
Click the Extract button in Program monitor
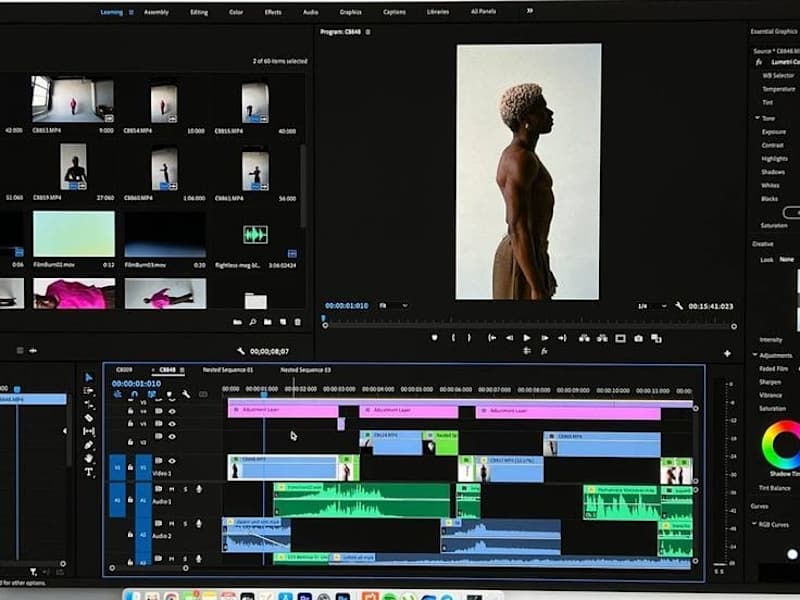[x=602, y=338]
